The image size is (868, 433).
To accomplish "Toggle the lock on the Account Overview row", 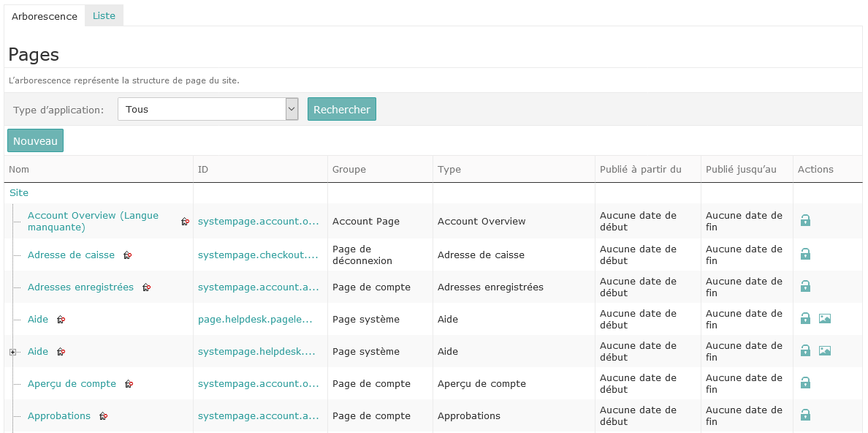I will (805, 221).
